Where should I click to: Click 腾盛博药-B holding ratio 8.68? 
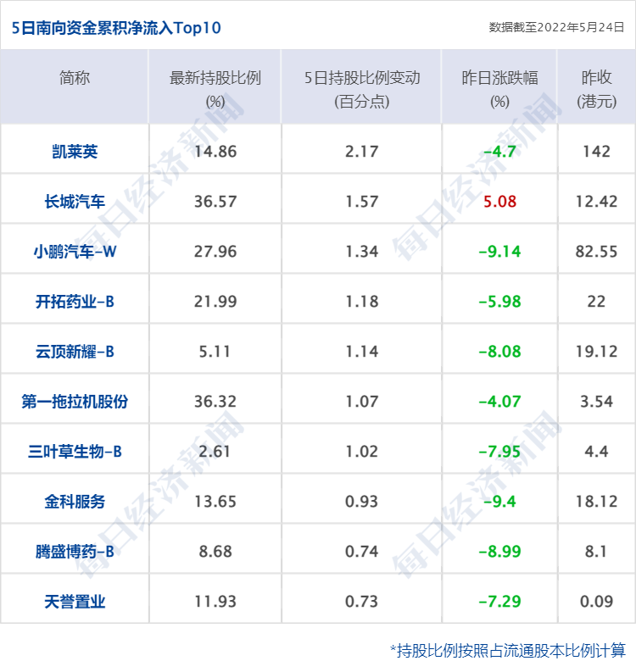click(215, 552)
